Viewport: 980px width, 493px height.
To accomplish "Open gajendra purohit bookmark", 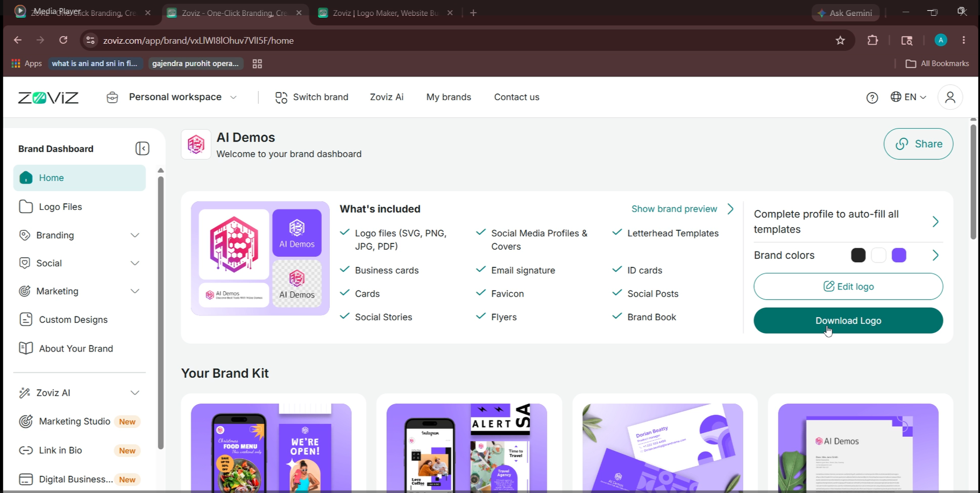I will pyautogui.click(x=196, y=64).
